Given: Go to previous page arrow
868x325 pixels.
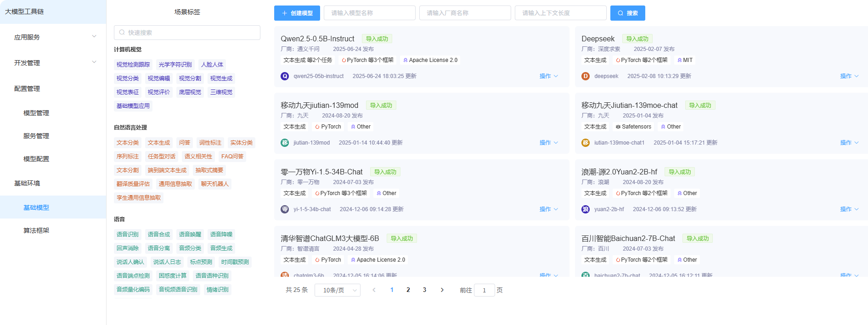Looking at the screenshot, I should tap(374, 290).
